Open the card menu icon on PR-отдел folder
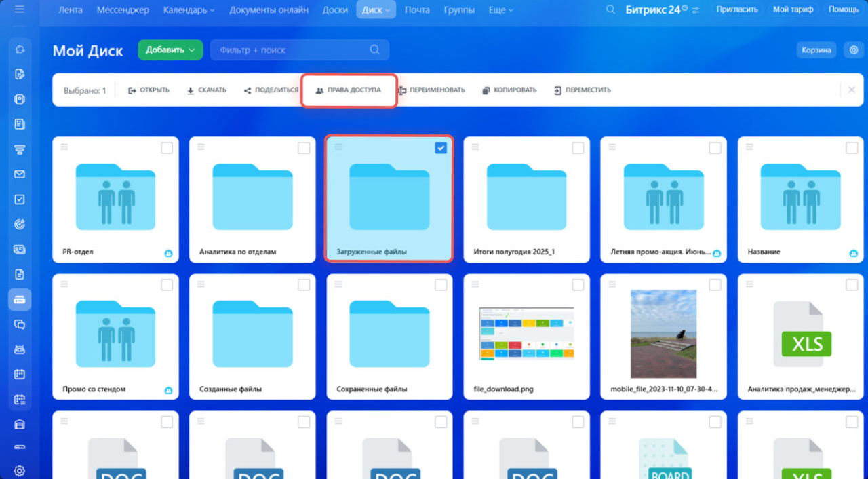This screenshot has width=868, height=479. coord(64,147)
